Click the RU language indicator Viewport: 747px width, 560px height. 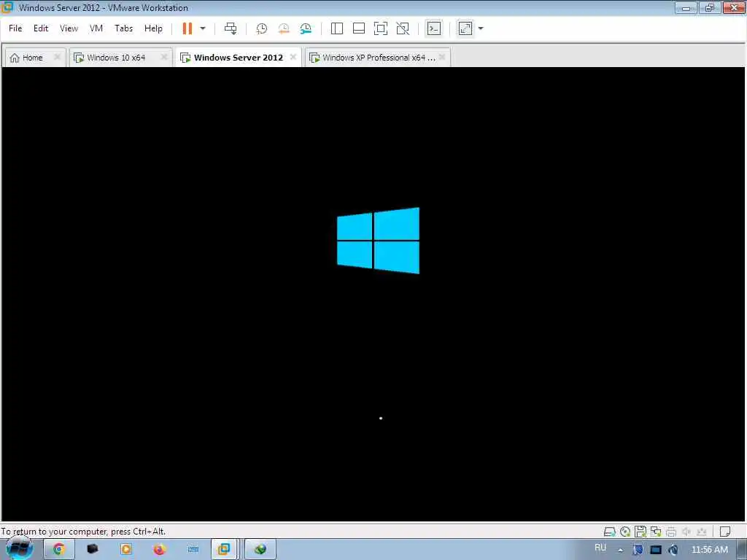coord(600,548)
